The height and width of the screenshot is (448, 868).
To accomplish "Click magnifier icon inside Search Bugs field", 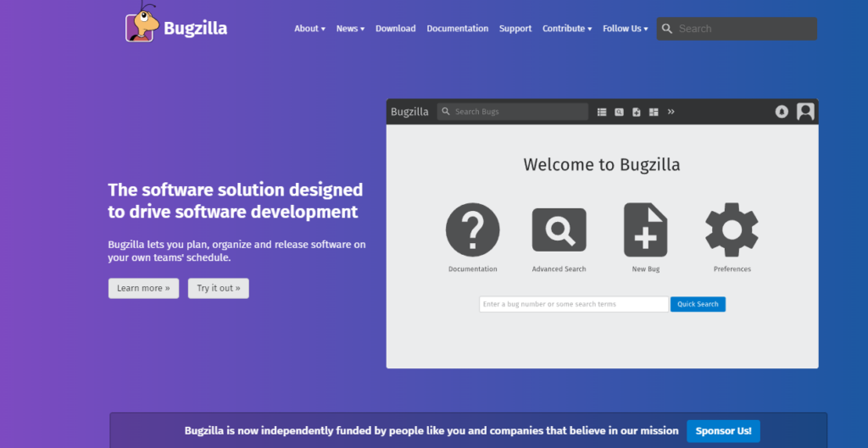I will coord(446,112).
